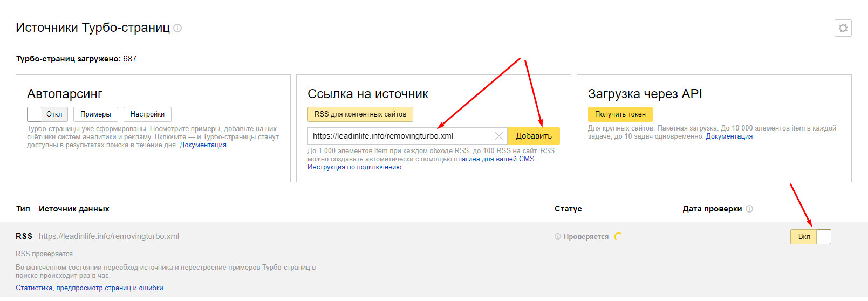Click Получить токен button

620,114
